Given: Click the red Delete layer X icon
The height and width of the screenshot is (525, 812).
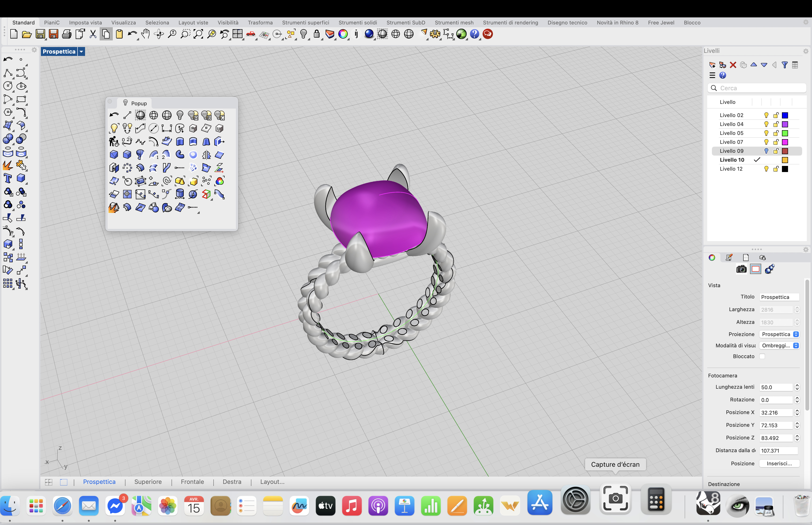Looking at the screenshot, I should (x=733, y=65).
